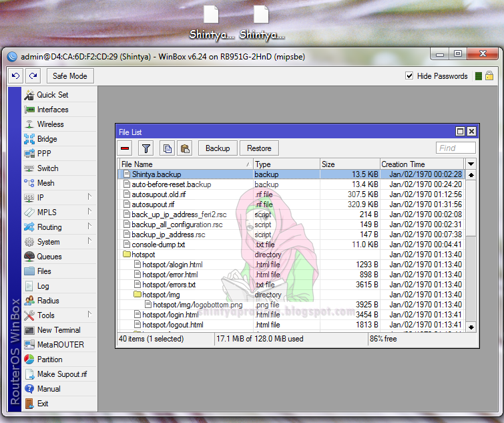Open the Switch menu

pos(60,168)
